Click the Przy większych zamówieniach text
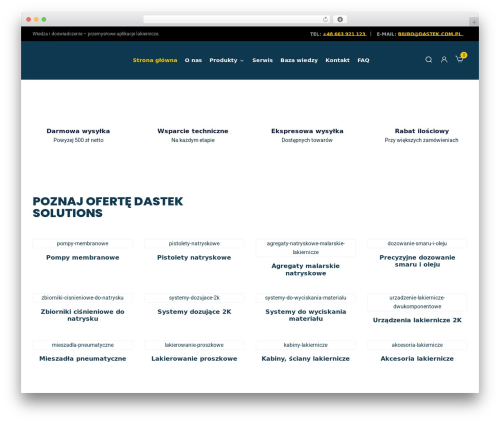The image size is (500, 423). coord(422,140)
